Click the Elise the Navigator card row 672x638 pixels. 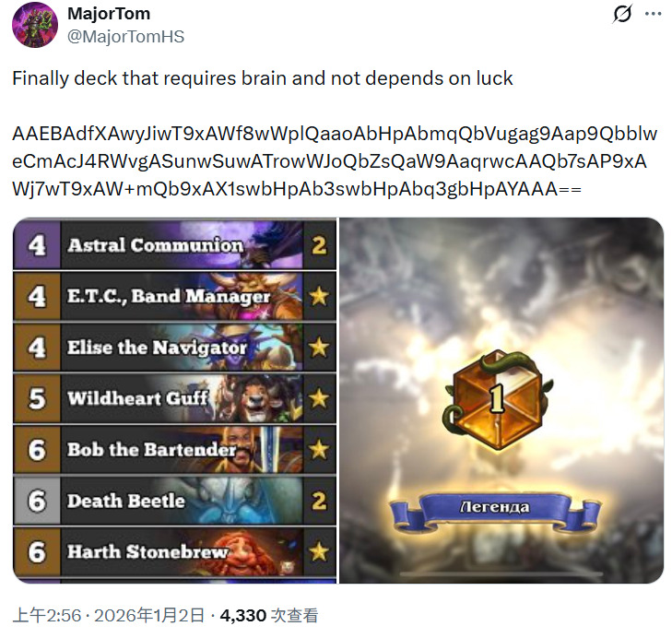click(175, 347)
